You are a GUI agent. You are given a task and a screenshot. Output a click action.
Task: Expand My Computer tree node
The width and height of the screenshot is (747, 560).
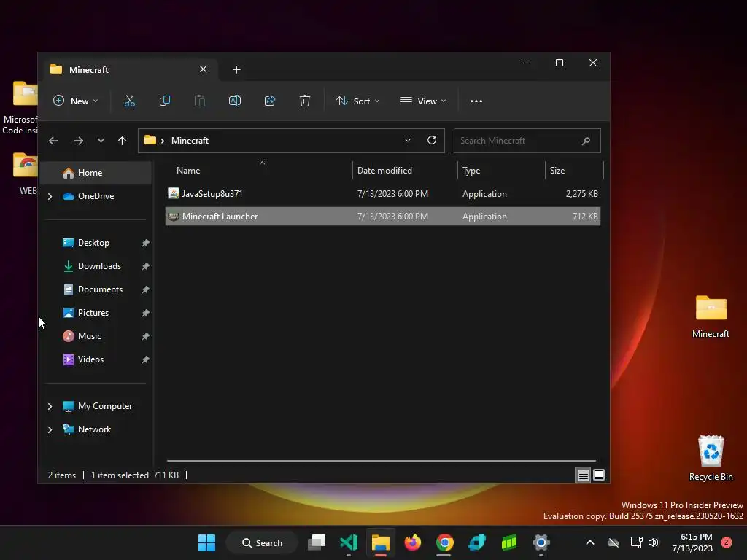[50, 406]
